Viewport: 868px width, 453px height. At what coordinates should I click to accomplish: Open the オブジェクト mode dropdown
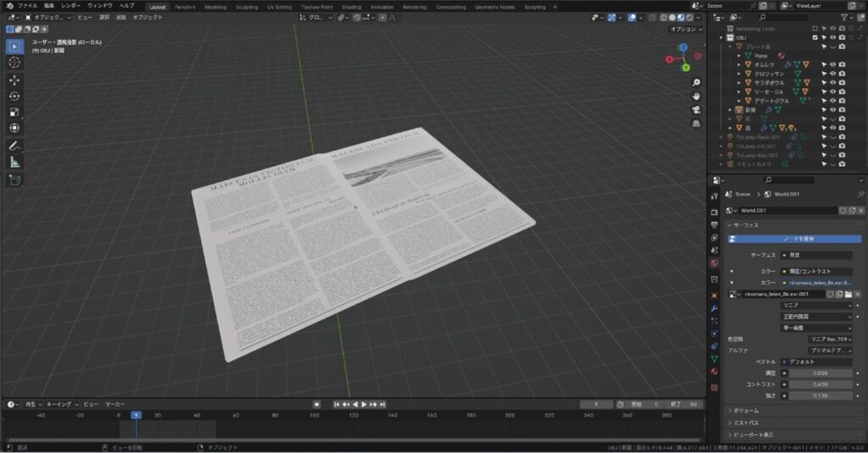(48, 18)
